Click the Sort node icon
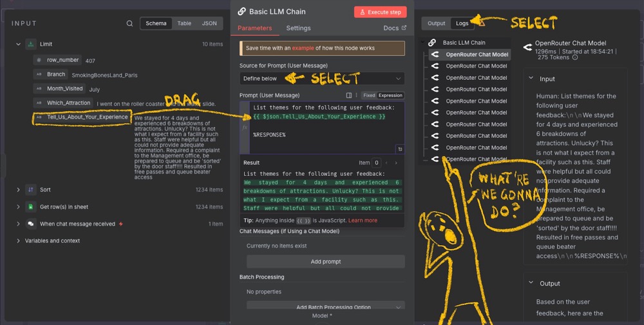The height and width of the screenshot is (325, 644). click(x=30, y=190)
